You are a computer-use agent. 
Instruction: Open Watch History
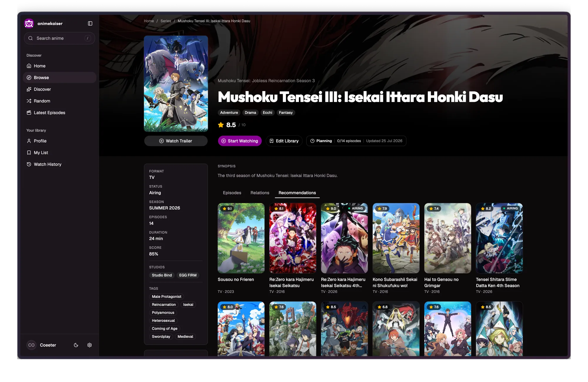point(59,164)
